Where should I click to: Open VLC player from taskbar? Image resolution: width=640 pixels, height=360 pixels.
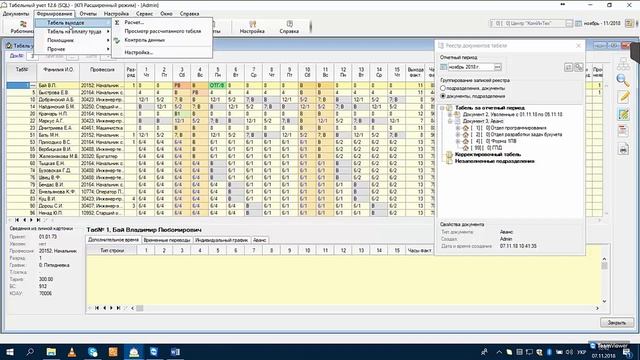tap(71, 352)
